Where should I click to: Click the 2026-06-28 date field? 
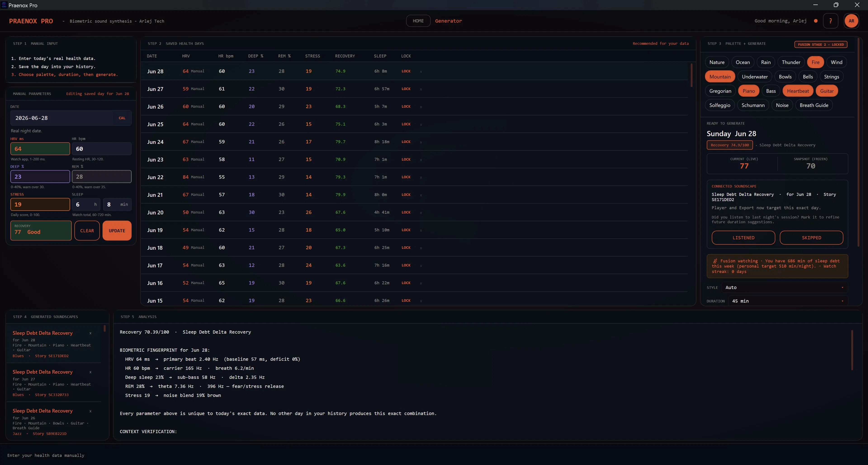point(71,118)
